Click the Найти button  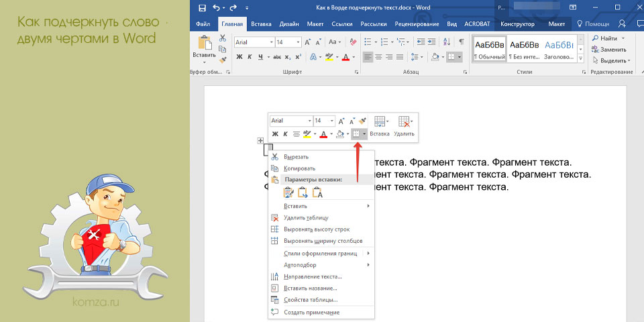point(608,38)
